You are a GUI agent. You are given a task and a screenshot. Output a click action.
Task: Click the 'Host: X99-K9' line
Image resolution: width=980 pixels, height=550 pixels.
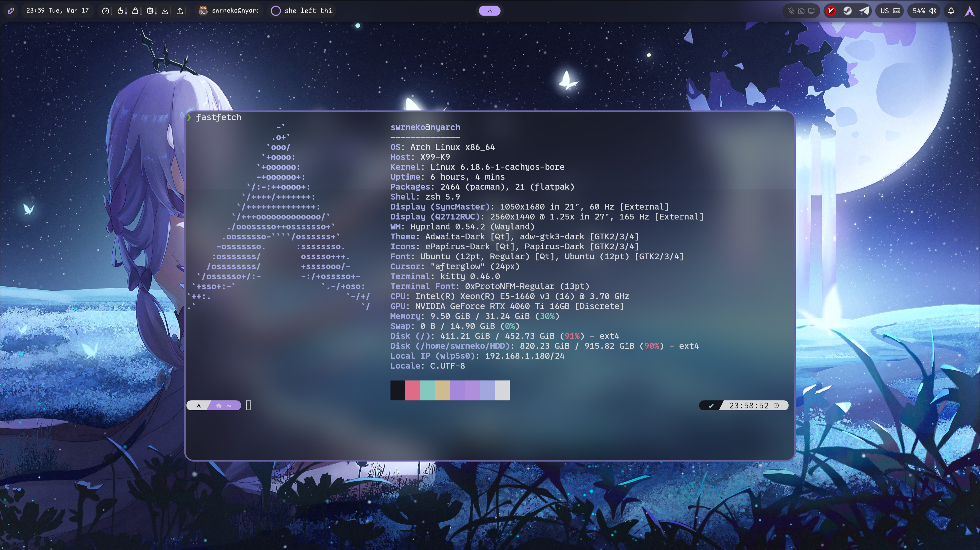(420, 157)
